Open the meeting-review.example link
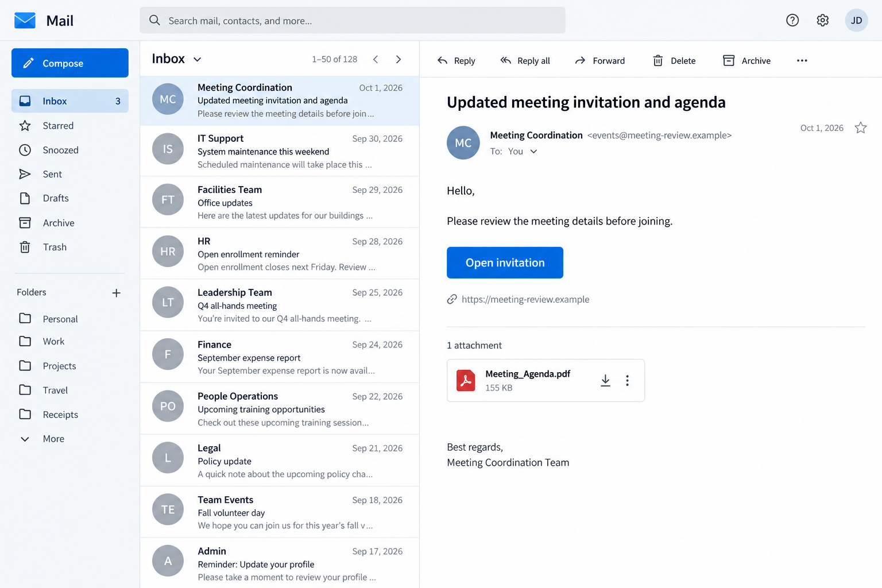The width and height of the screenshot is (882, 588). coord(525,299)
